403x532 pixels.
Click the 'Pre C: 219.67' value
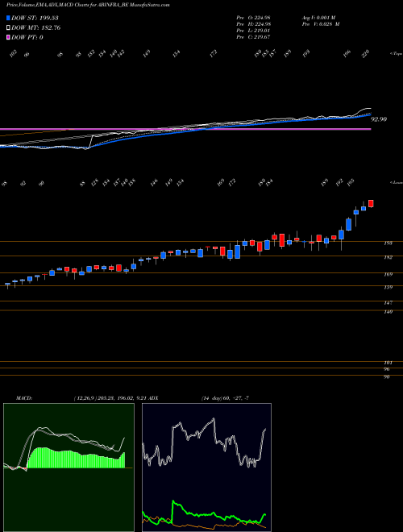pyautogui.click(x=253, y=37)
